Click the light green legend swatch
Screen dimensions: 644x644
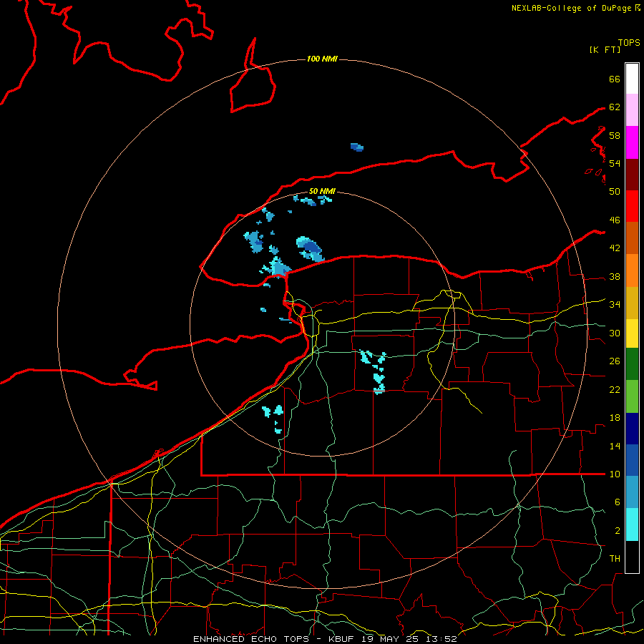(632, 396)
